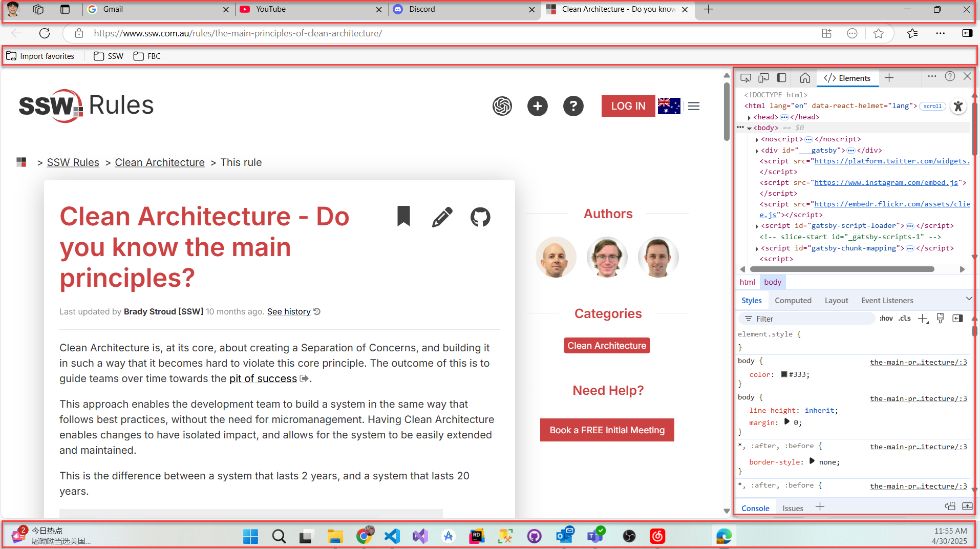Expand the head element in DOM tree
Screen dimensions: 980x549
(750, 117)
